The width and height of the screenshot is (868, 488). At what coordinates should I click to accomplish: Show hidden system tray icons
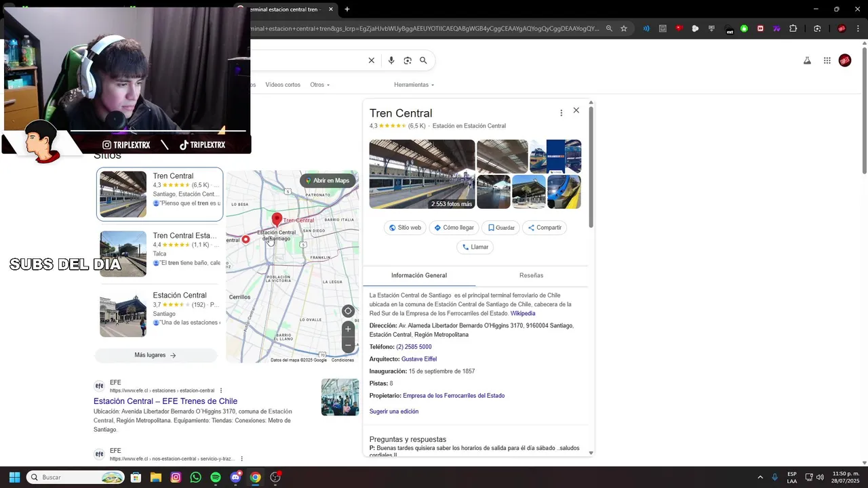pos(760,477)
